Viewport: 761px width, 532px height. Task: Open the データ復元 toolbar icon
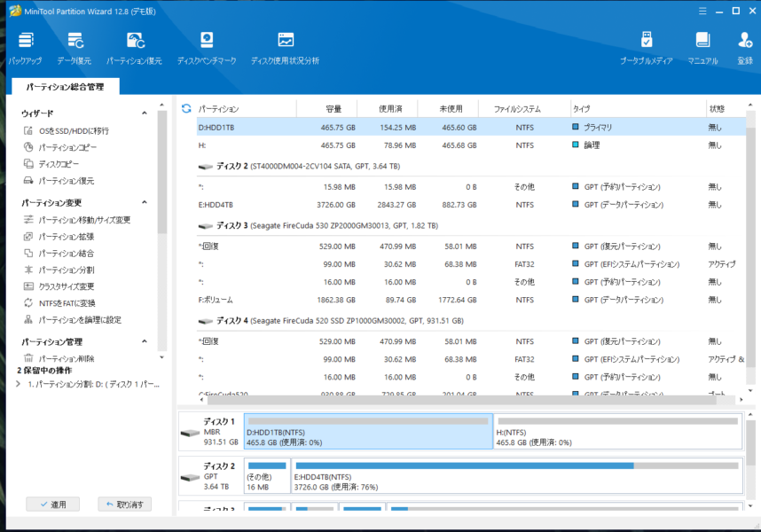click(75, 48)
